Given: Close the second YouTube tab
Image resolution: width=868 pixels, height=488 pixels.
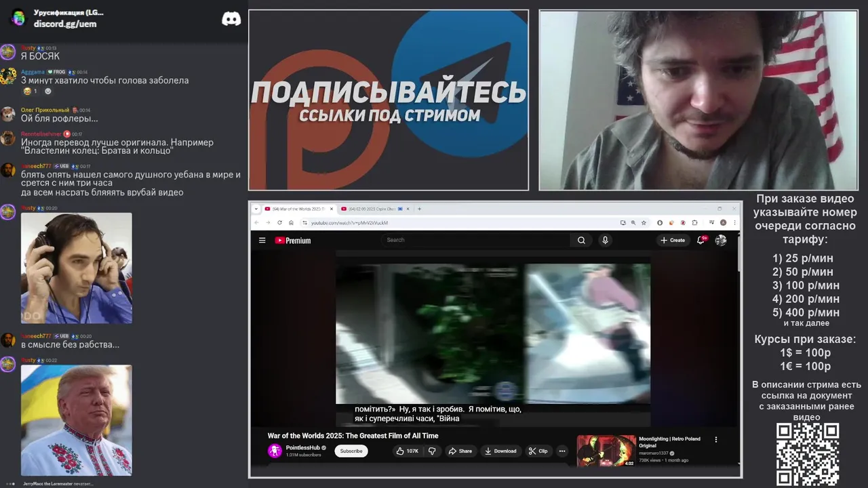Looking at the screenshot, I should (408, 209).
